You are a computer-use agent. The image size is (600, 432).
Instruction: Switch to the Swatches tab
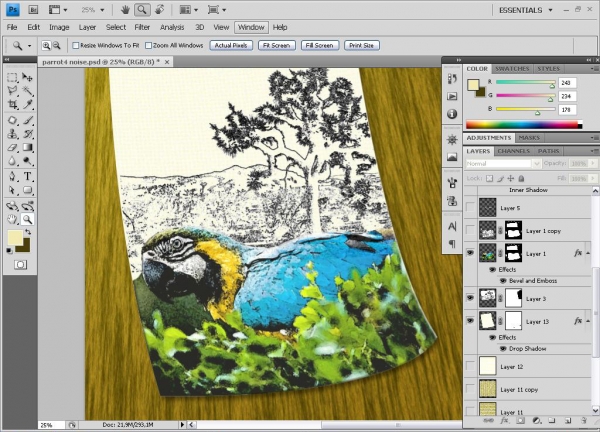click(x=512, y=69)
